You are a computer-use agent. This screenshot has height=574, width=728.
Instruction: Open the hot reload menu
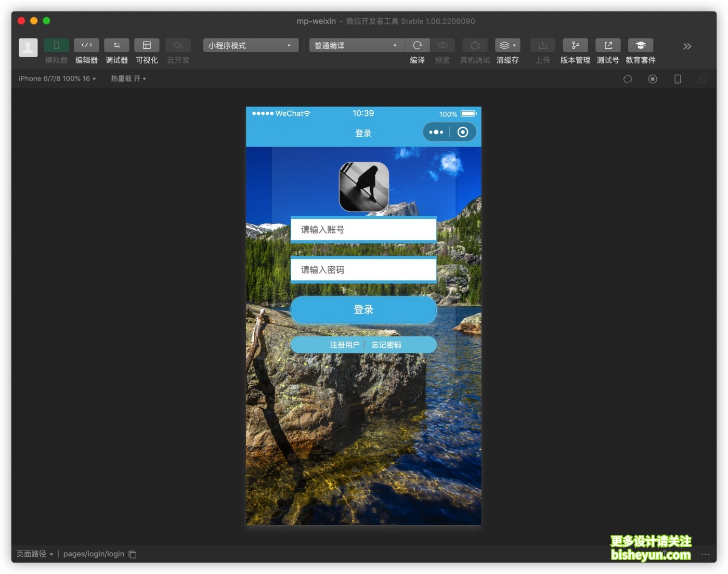(x=128, y=79)
